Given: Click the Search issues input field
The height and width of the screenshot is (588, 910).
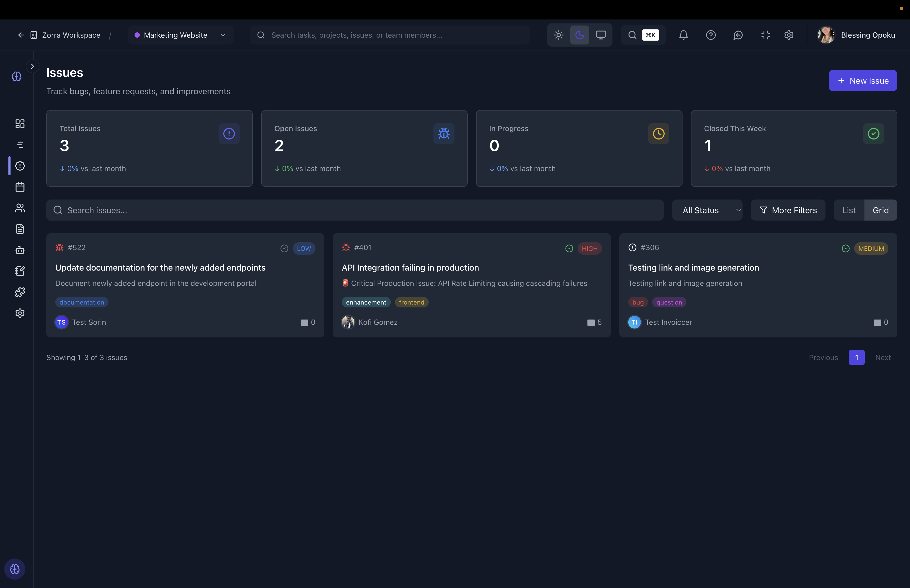Looking at the screenshot, I should [355, 210].
